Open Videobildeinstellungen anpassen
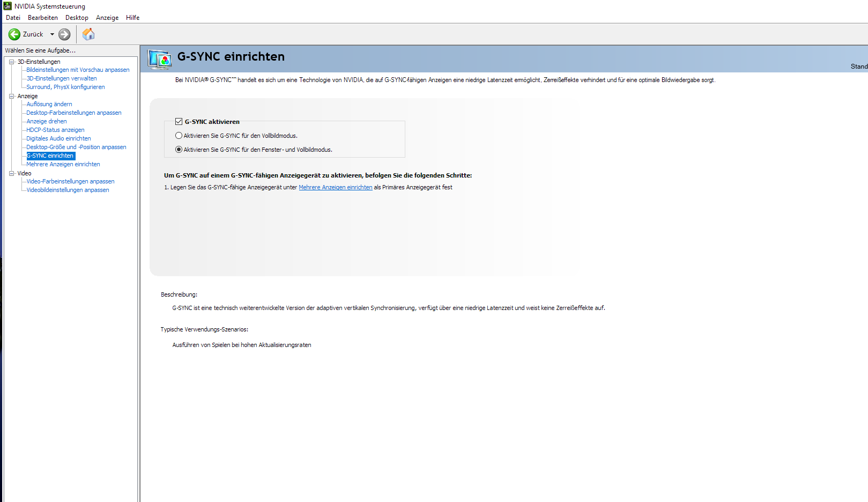 tap(68, 190)
